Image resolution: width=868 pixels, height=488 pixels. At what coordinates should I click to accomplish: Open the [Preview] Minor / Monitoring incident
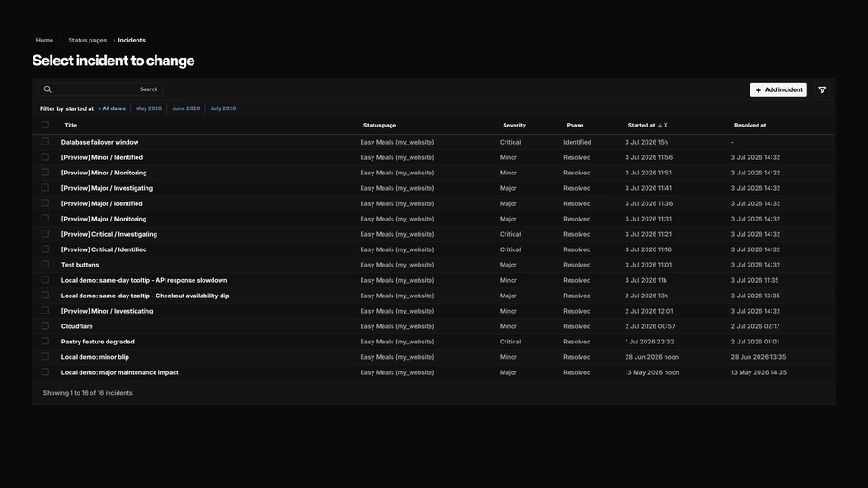coord(104,173)
